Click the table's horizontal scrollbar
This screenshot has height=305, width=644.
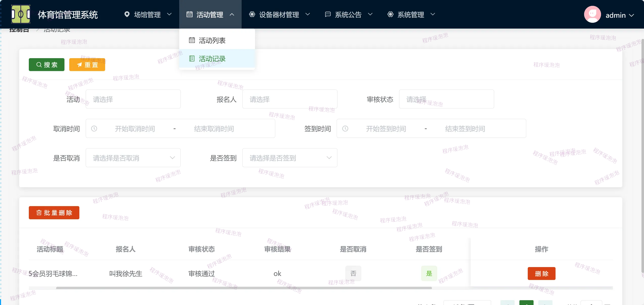coord(244,288)
